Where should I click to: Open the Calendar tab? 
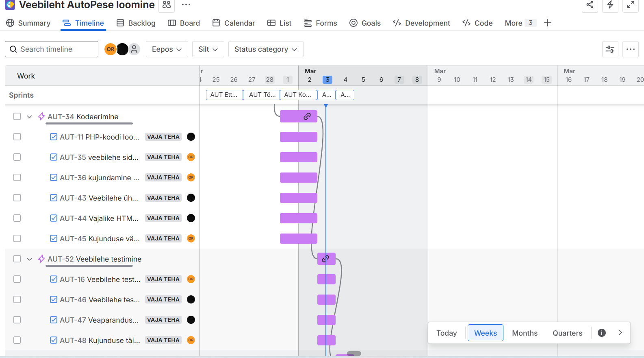point(234,23)
